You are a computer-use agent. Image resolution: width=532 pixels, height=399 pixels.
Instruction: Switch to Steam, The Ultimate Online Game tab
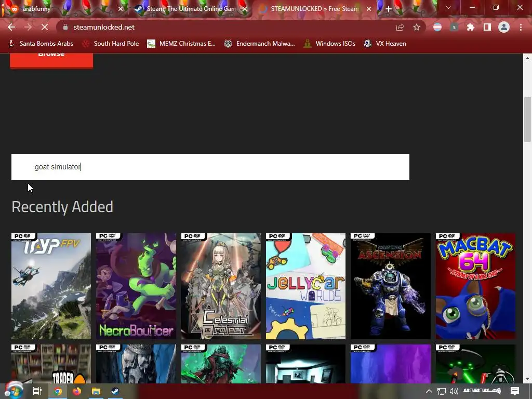pyautogui.click(x=191, y=9)
